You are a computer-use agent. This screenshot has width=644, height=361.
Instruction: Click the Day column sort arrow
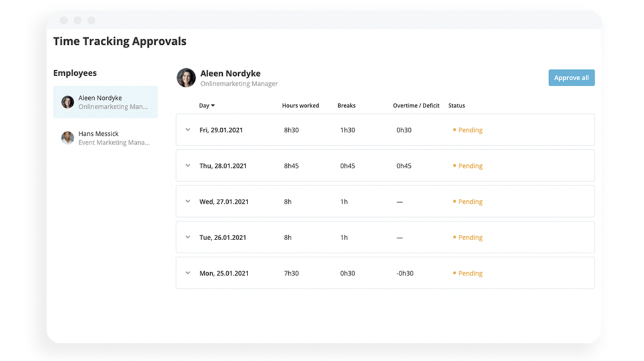pyautogui.click(x=213, y=106)
